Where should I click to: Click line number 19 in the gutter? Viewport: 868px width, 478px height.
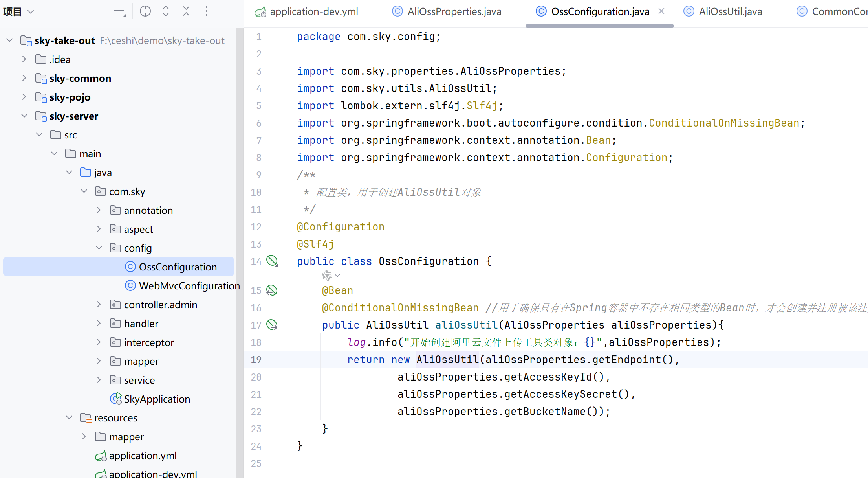tap(256, 360)
